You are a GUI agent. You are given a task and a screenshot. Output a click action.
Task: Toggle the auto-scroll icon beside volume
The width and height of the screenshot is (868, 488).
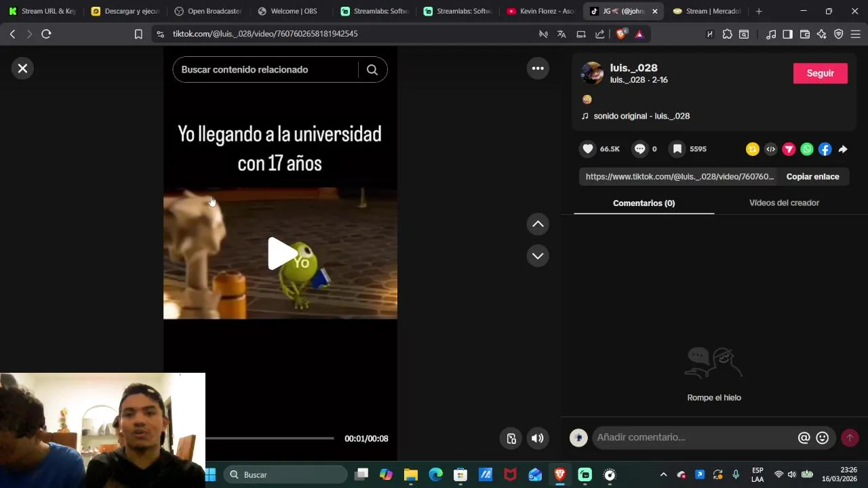click(512, 439)
